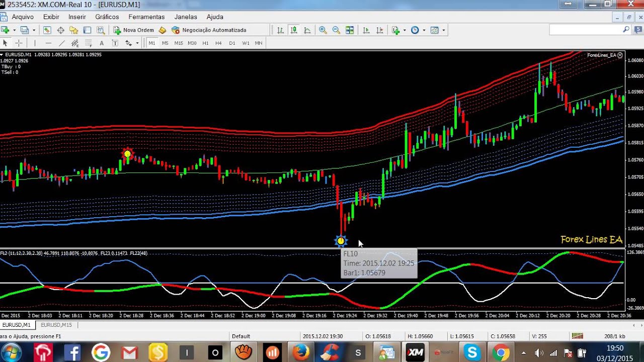Open the templates dropdown arrow
The height and width of the screenshot is (362, 644).
[x=443, y=30]
